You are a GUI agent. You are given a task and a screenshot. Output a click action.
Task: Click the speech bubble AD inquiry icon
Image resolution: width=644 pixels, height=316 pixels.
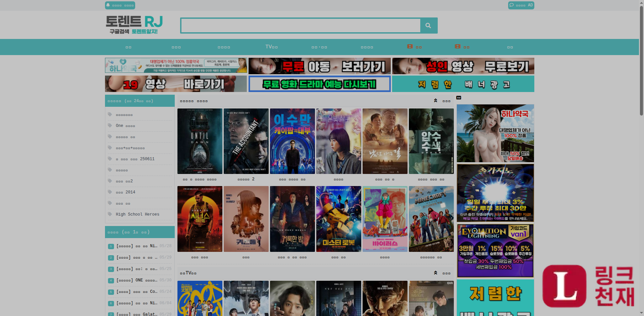click(x=512, y=5)
